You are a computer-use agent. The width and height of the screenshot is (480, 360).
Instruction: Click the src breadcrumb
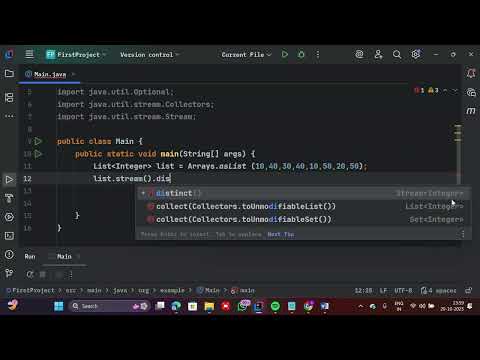[71, 291]
